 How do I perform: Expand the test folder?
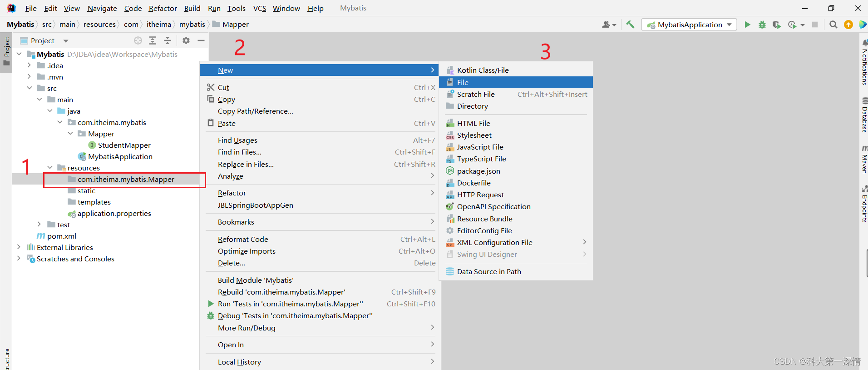(x=39, y=225)
